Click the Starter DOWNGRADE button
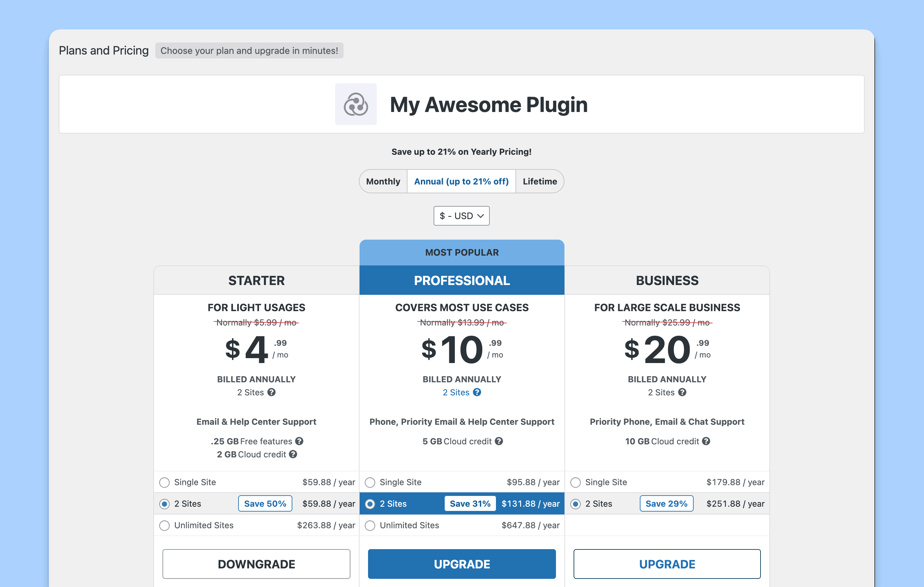Viewport: 924px width, 587px height. click(x=256, y=563)
